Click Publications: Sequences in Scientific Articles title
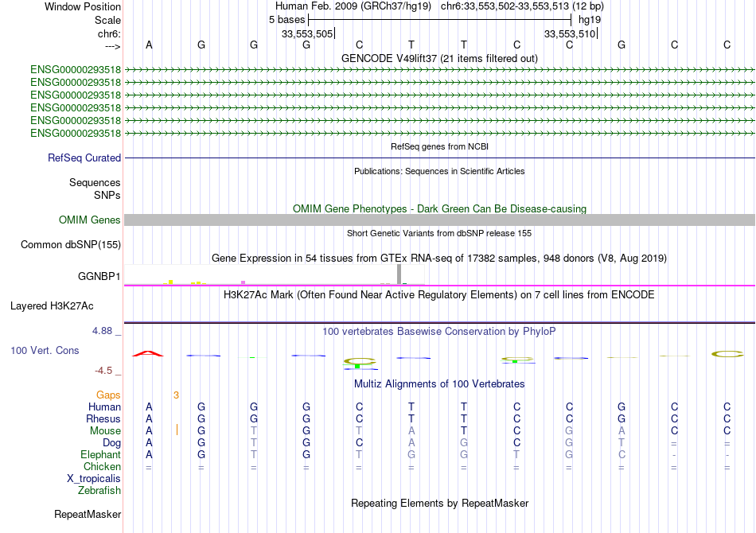Image resolution: width=756 pixels, height=533 pixels. click(x=439, y=171)
